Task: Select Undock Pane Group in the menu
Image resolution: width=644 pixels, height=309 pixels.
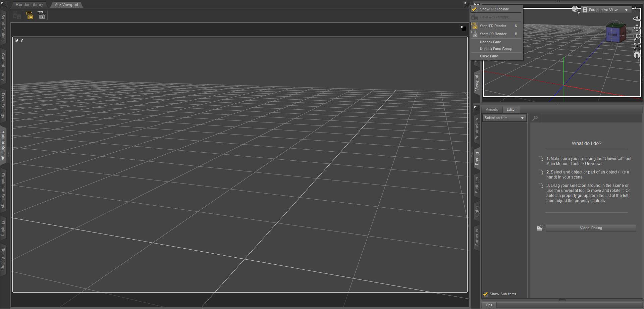Action: point(496,49)
